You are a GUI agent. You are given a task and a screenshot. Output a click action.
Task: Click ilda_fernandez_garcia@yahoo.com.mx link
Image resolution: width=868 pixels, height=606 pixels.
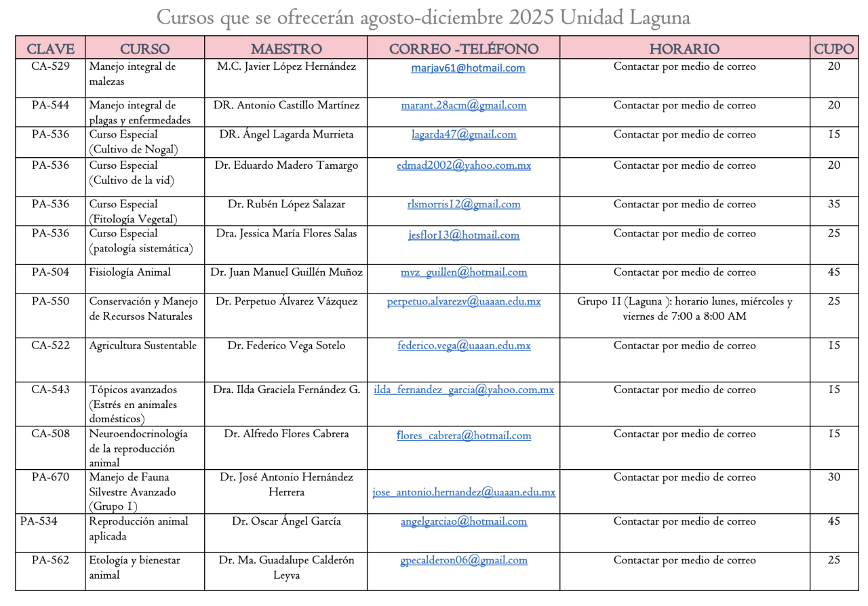[x=464, y=390]
